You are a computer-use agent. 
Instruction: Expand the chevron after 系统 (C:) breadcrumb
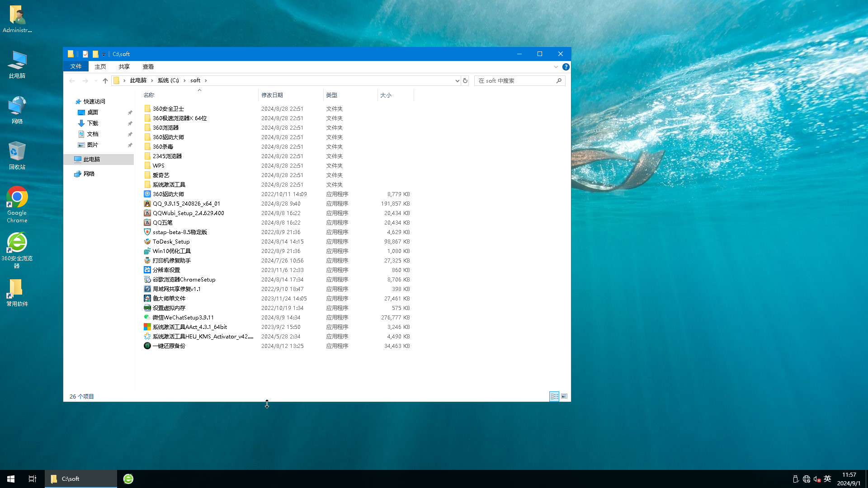[184, 80]
